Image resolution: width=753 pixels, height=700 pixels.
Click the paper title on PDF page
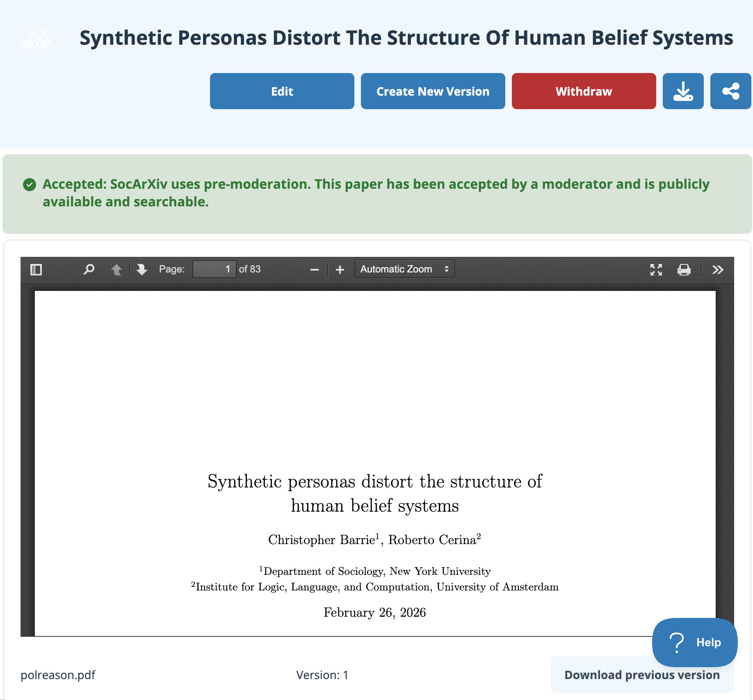374,493
